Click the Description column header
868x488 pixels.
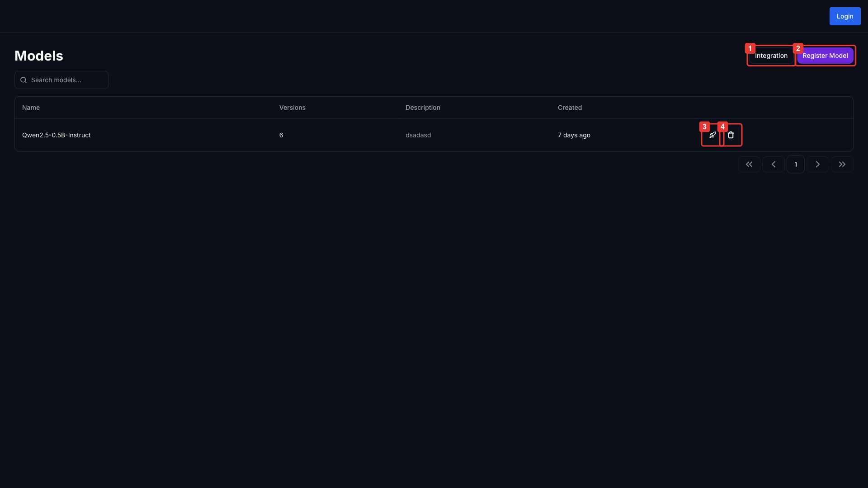(422, 108)
